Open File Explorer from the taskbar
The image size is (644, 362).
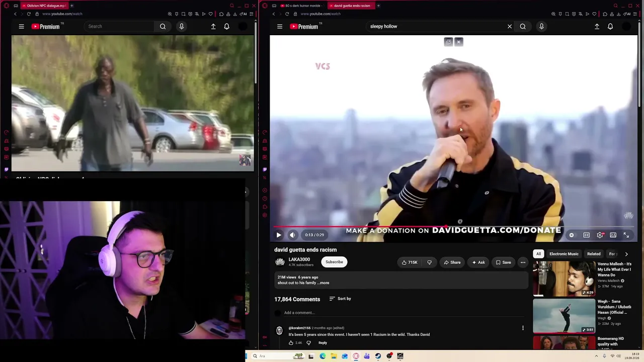334,356
